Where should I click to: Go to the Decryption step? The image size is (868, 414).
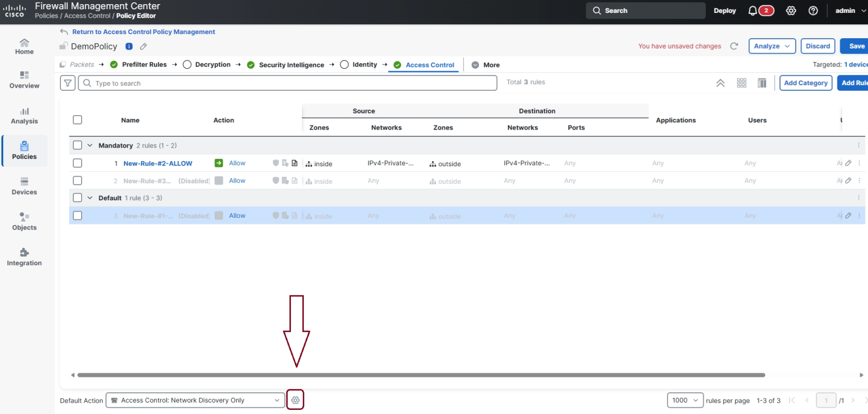pyautogui.click(x=207, y=65)
